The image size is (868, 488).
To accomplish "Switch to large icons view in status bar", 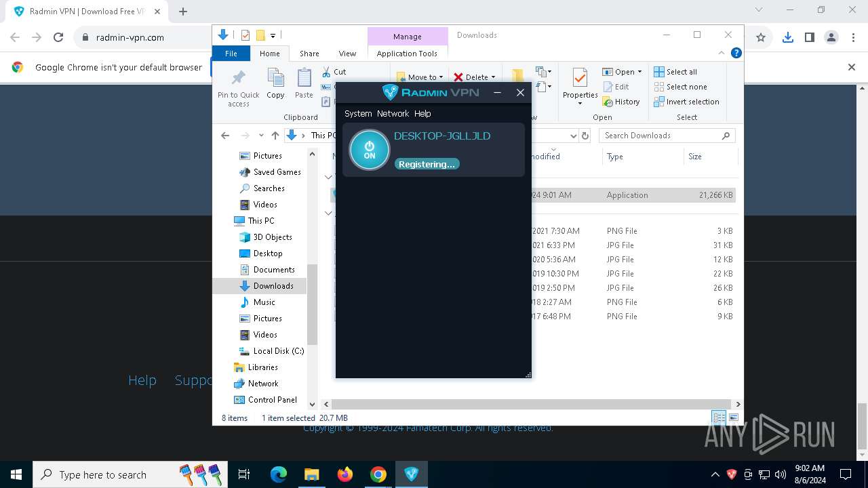I will [732, 418].
